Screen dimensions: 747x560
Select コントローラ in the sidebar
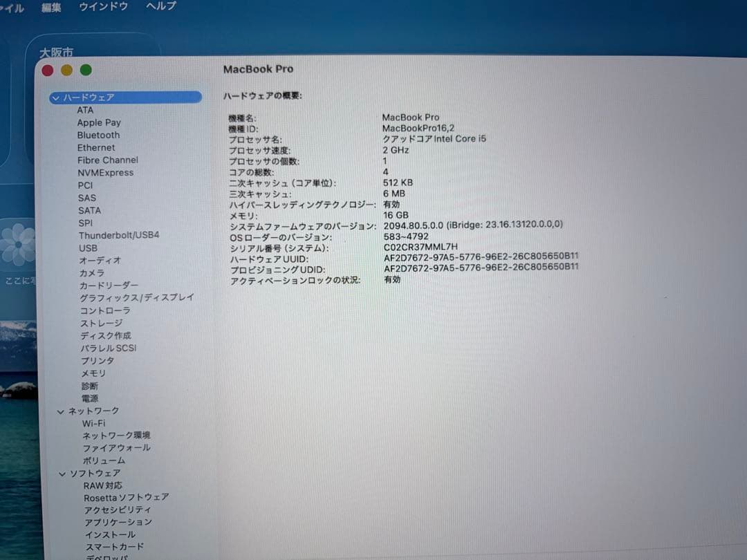[105, 310]
